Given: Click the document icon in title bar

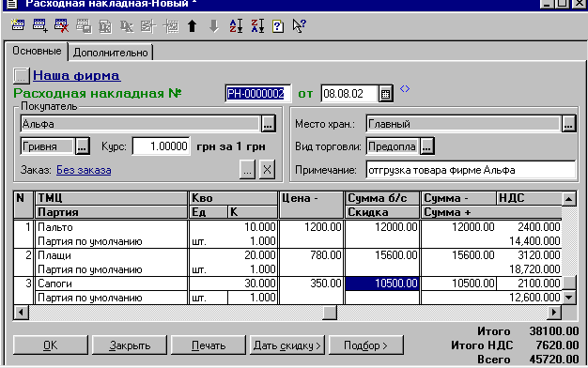Looking at the screenshot, I should click(x=12, y=4).
